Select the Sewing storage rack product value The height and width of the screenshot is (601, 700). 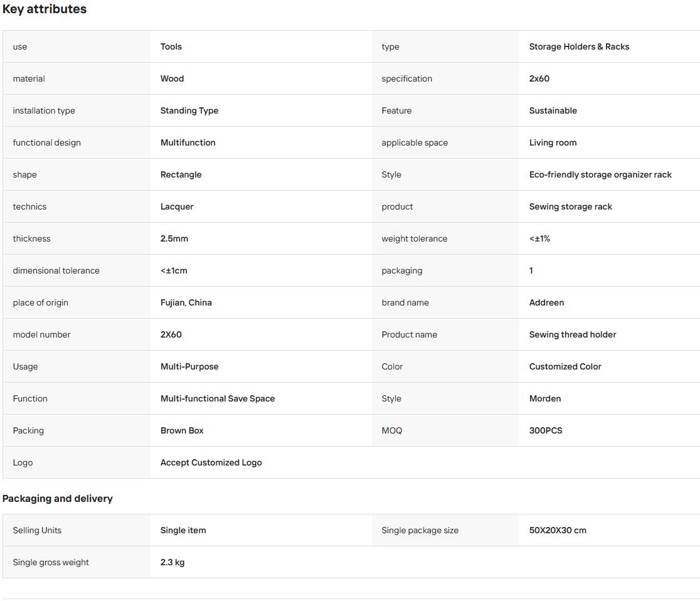pos(570,207)
